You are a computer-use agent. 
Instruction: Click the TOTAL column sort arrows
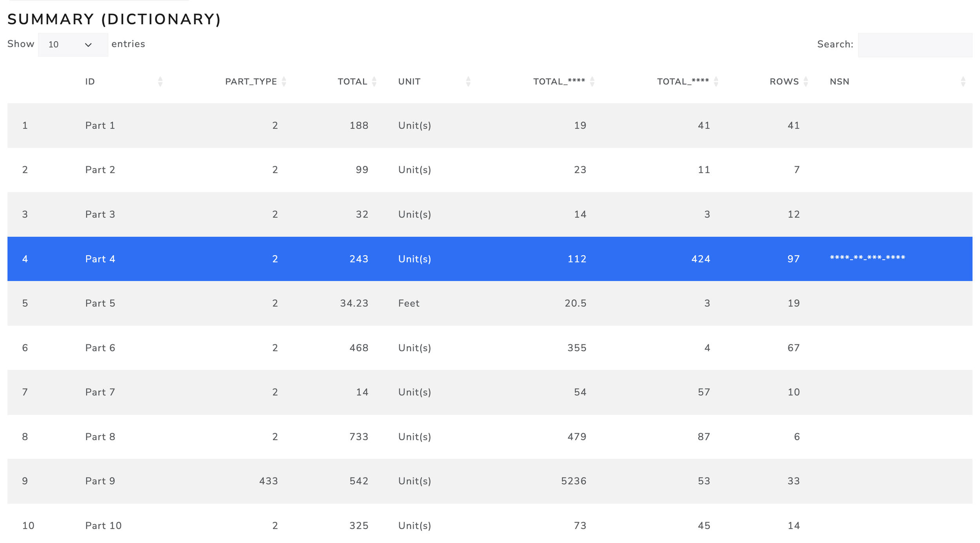point(374,82)
